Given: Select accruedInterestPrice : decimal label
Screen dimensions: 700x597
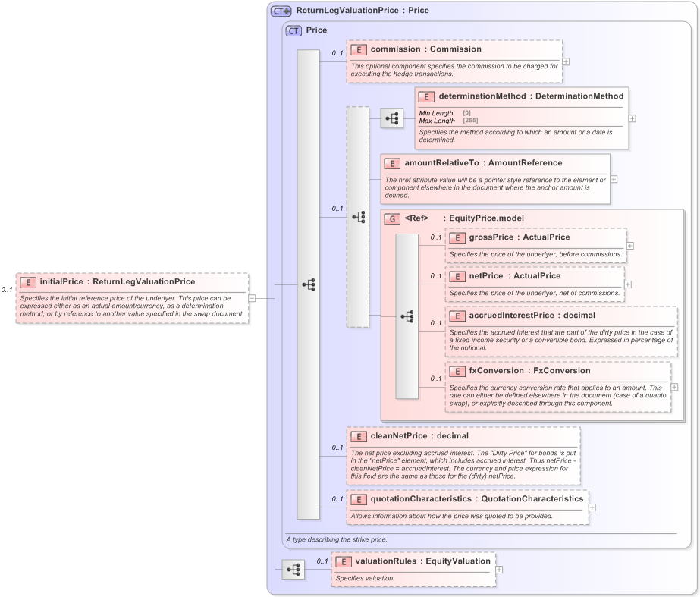Looking at the screenshot, I should coord(532,316).
